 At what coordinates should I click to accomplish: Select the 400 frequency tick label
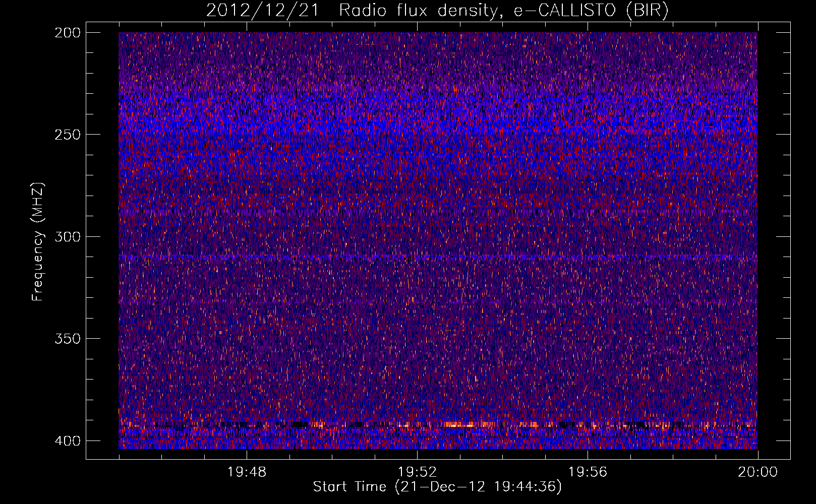[x=68, y=441]
